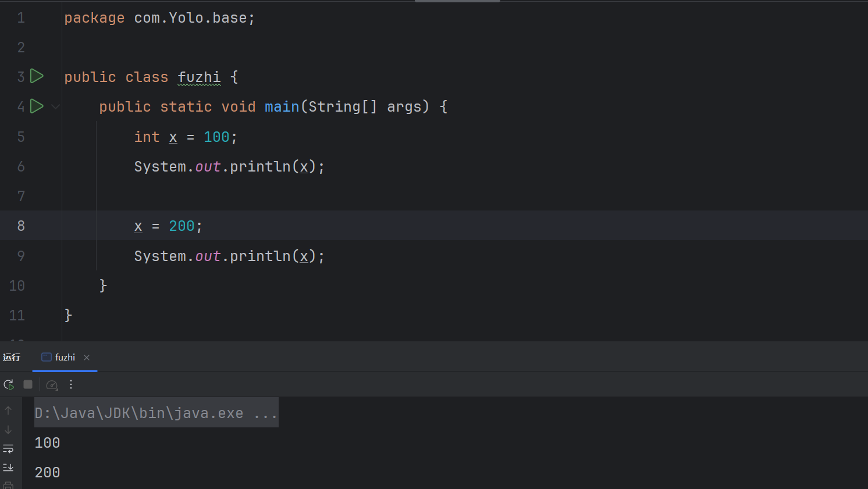This screenshot has width=868, height=489.
Task: Click the console output 200
Action: coord(48,472)
